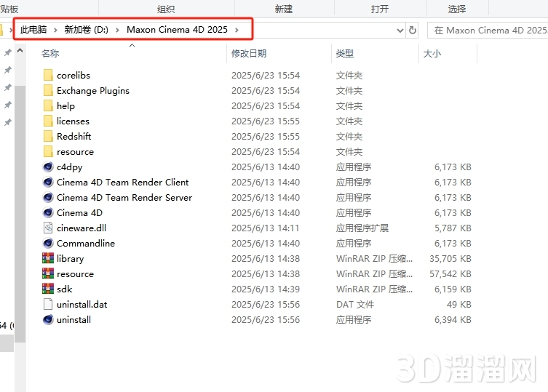
Task: Select the Redshift folder icon
Action: tap(48, 136)
